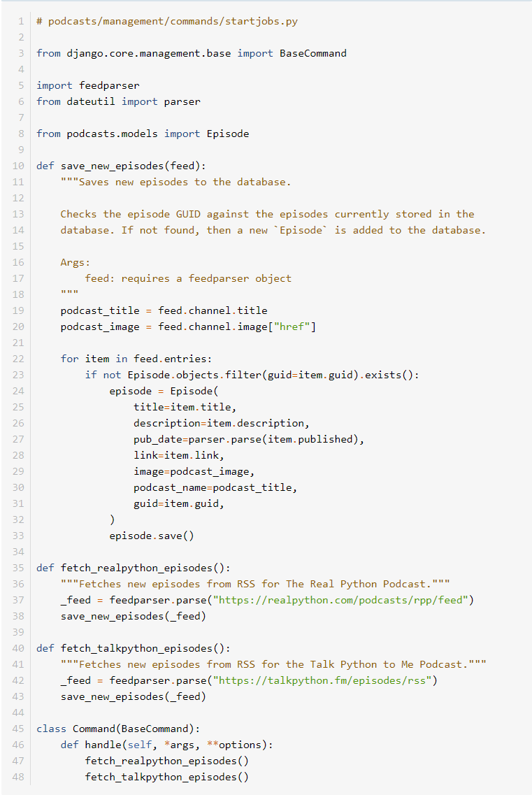Click the string "href"
The width and height of the screenshot is (532, 795).
pyautogui.click(x=292, y=327)
